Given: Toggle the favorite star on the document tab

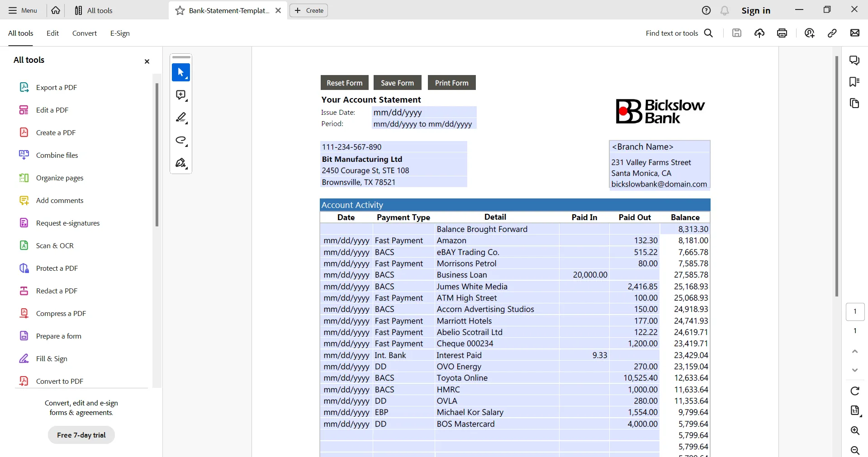Looking at the screenshot, I should click(180, 10).
